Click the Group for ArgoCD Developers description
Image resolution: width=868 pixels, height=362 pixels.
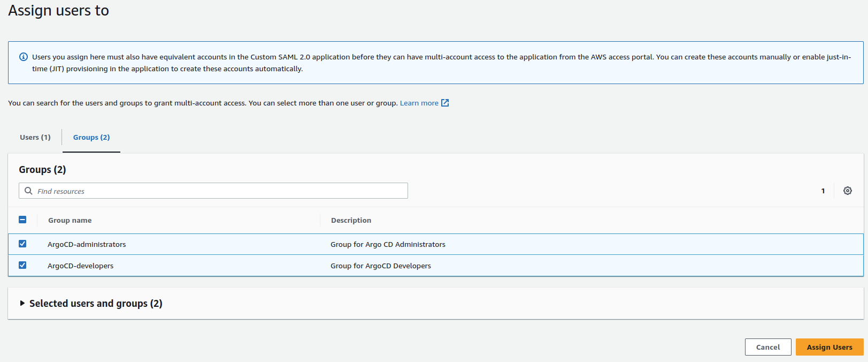(380, 266)
